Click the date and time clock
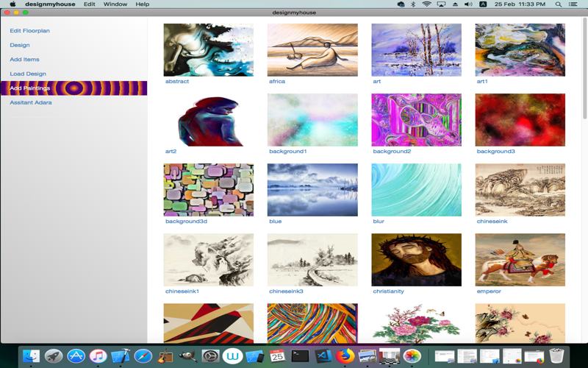Viewport: 588px width, 368px height. coord(520,4)
